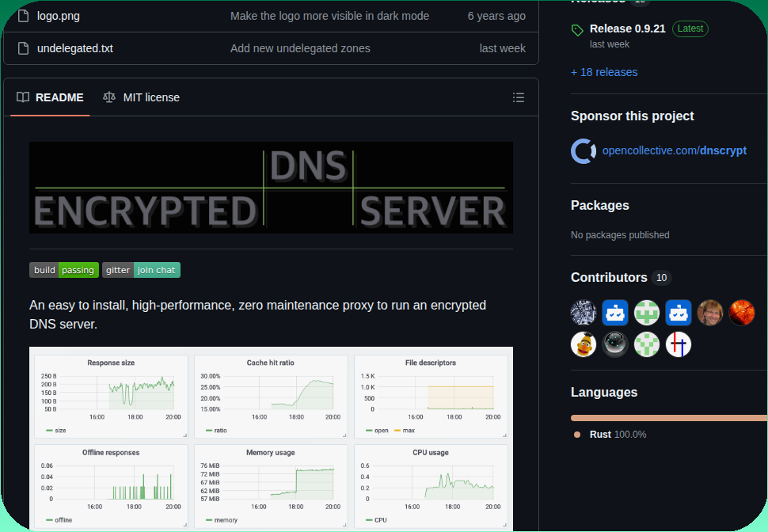Open second blue bot avatar in top row

point(679,313)
